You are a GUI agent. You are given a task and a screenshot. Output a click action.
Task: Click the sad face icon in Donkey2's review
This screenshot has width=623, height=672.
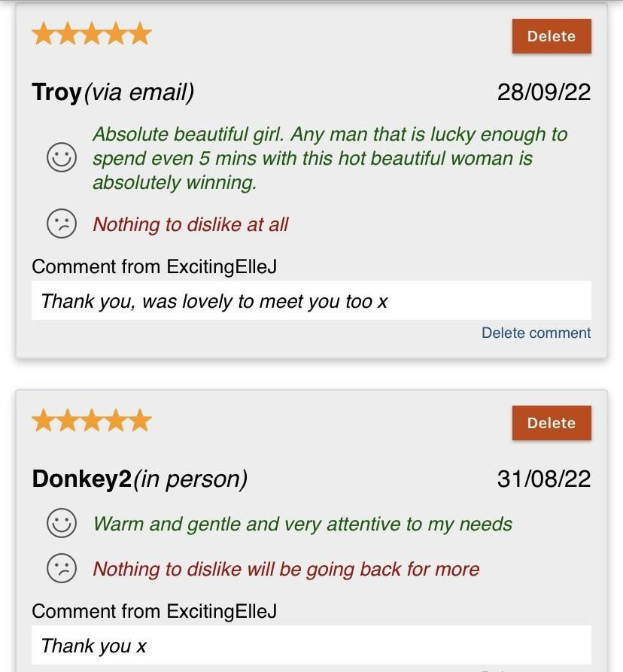62,568
